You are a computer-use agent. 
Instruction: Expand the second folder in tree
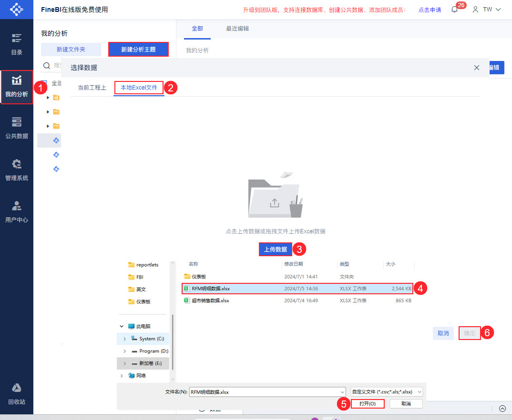(x=48, y=112)
